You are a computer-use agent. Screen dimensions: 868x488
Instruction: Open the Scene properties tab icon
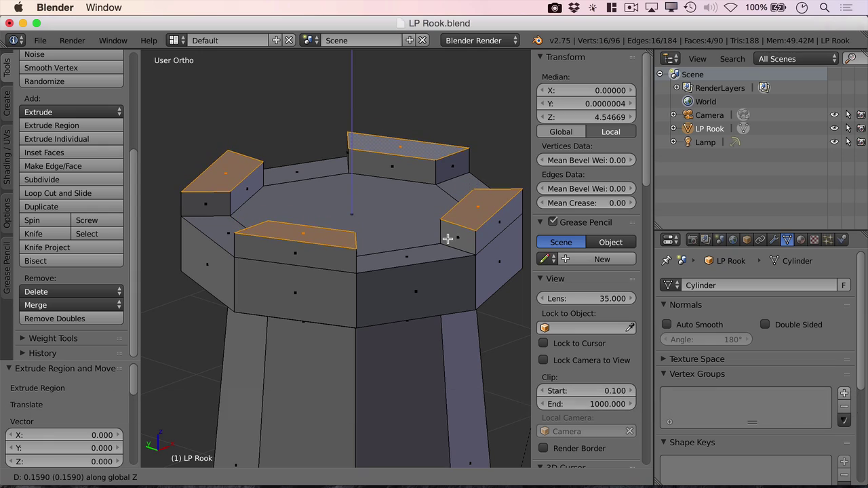[719, 240]
